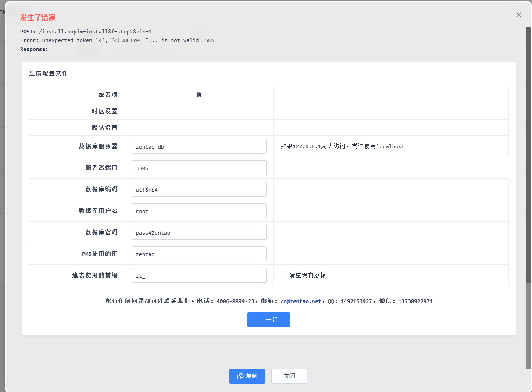Click the 发生了错误 error title
Viewport: 532px width, 392px height.
coord(38,18)
